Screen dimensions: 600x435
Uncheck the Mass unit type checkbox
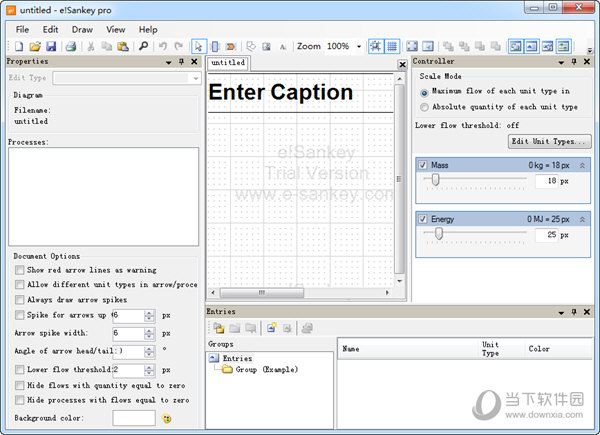[x=423, y=165]
